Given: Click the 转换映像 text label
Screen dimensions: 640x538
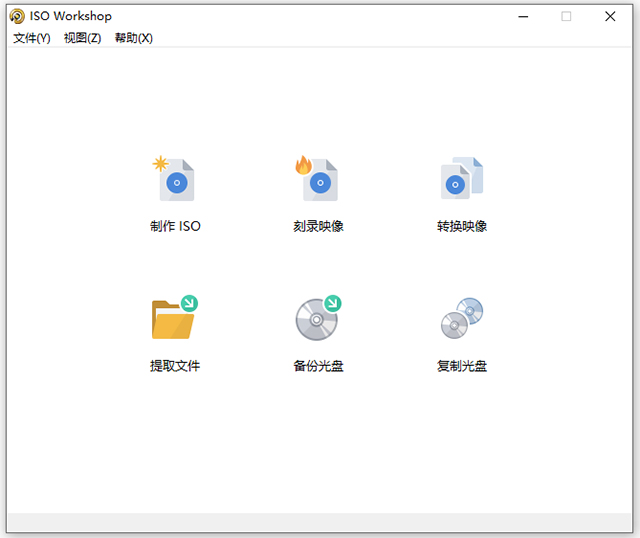Looking at the screenshot, I should [x=462, y=226].
